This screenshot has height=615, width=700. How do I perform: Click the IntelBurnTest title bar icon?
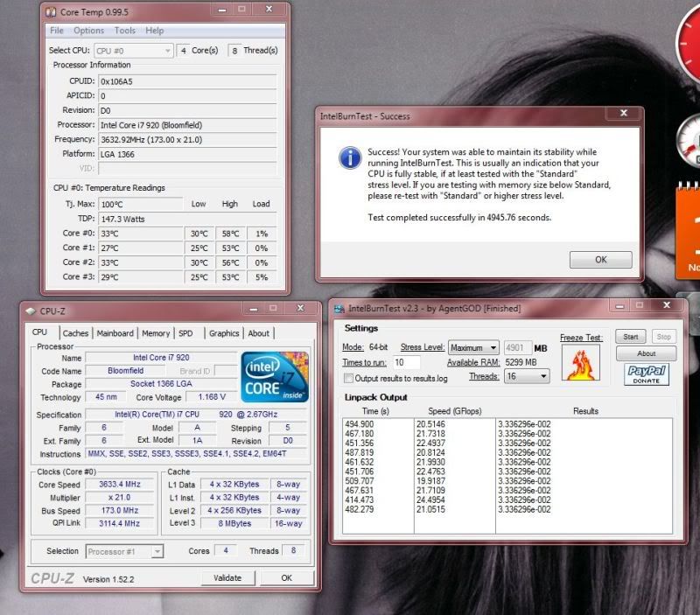point(339,309)
